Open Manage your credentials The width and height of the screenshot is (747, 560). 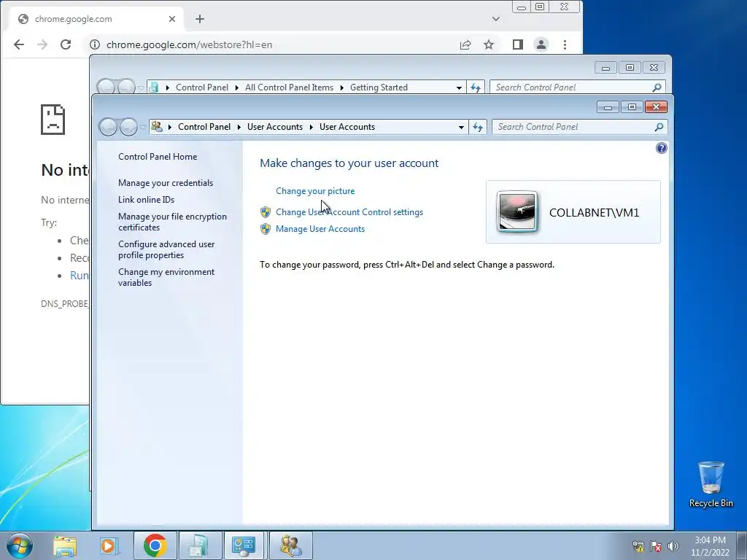pos(166,183)
